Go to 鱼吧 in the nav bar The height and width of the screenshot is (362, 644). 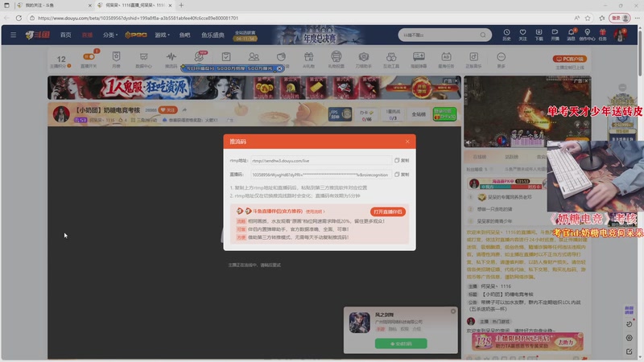(x=185, y=35)
